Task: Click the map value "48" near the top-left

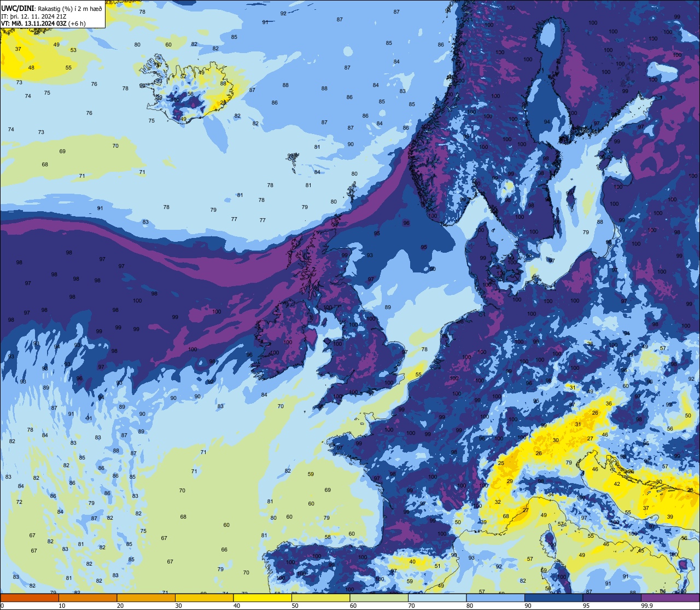Action: pyautogui.click(x=31, y=68)
